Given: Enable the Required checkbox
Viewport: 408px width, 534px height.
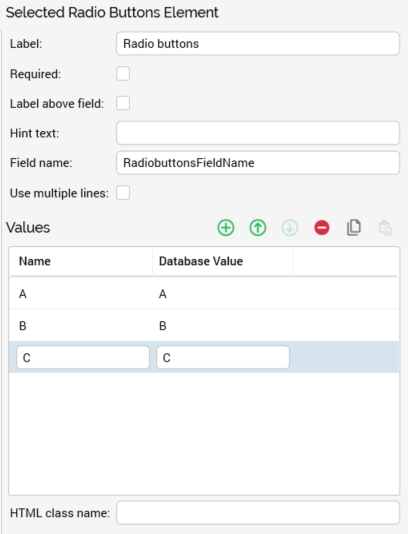Looking at the screenshot, I should click(x=123, y=74).
